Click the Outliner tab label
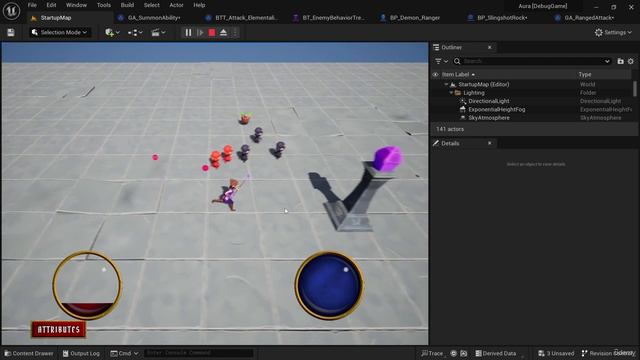Viewport: 640px width, 360px height. 451,47
